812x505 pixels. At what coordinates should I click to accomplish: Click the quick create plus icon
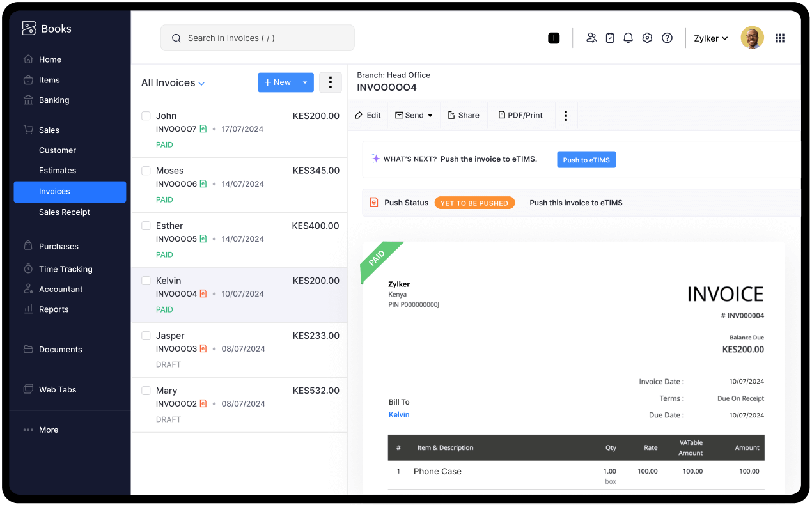click(x=554, y=38)
